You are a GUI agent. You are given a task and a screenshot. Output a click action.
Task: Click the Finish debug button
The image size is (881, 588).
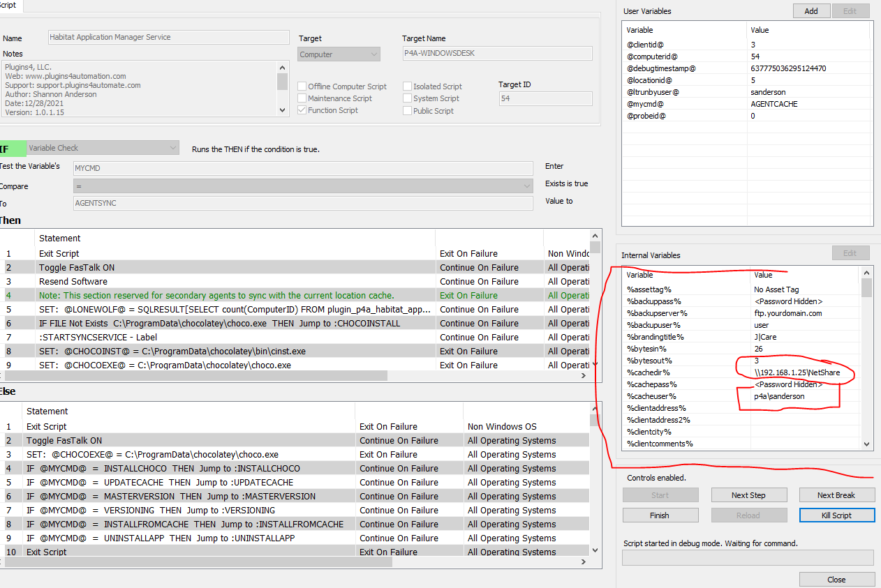[x=660, y=515]
